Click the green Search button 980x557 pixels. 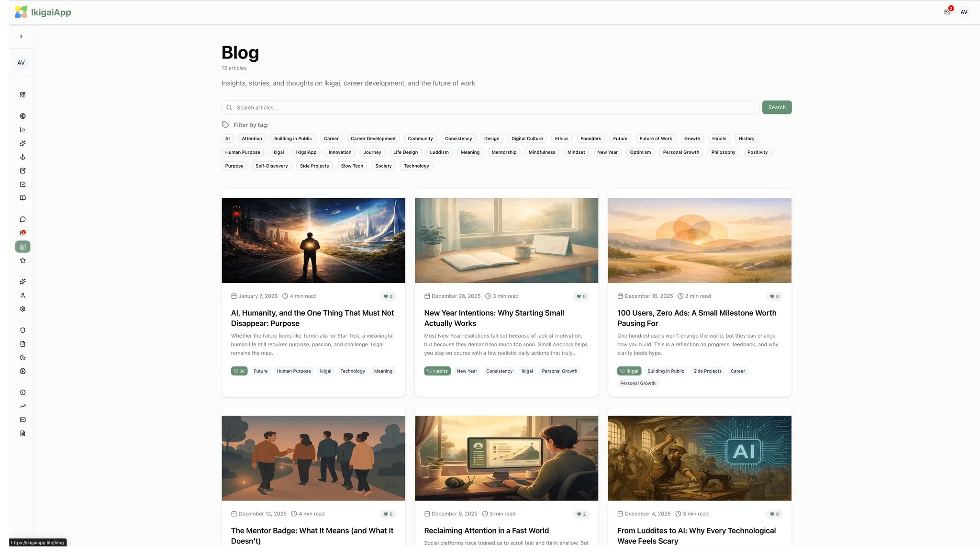pyautogui.click(x=777, y=107)
